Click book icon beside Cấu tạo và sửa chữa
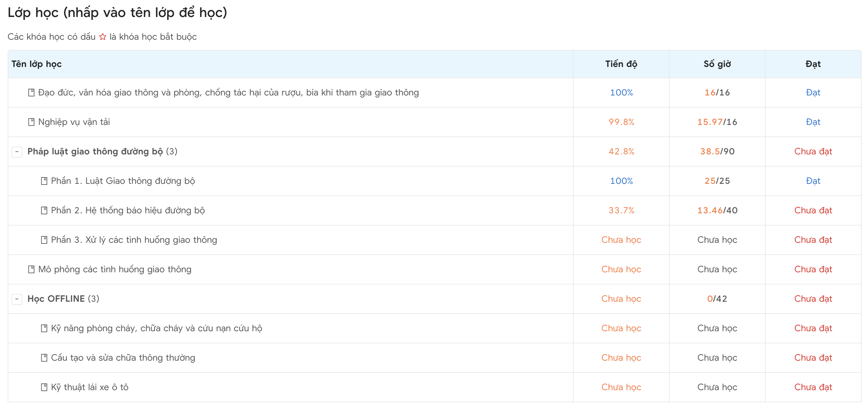The image size is (868, 410). tap(44, 358)
